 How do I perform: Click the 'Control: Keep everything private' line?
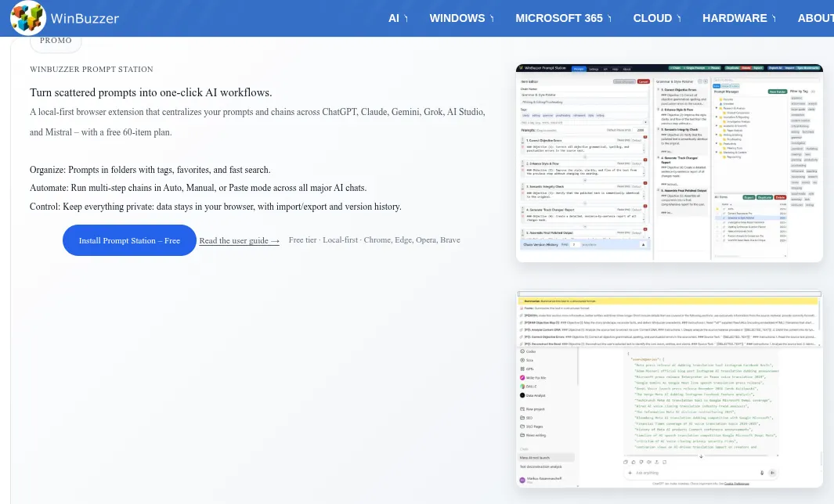(x=215, y=207)
